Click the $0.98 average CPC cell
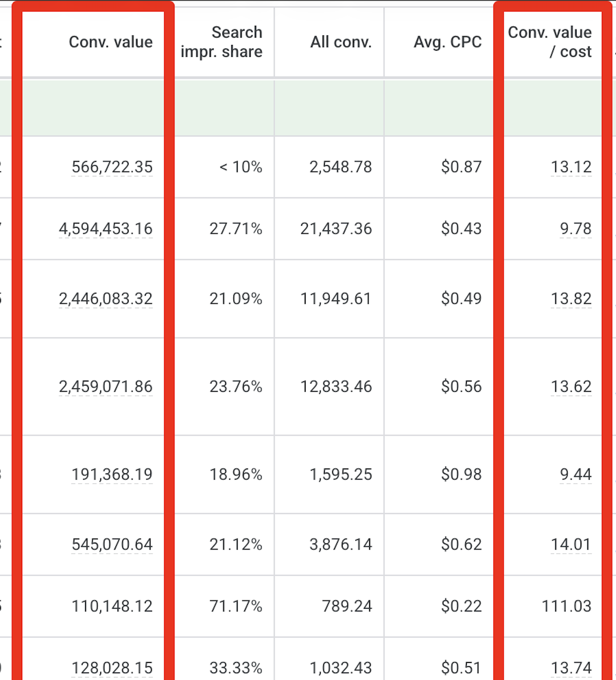The height and width of the screenshot is (680, 616). tap(462, 475)
